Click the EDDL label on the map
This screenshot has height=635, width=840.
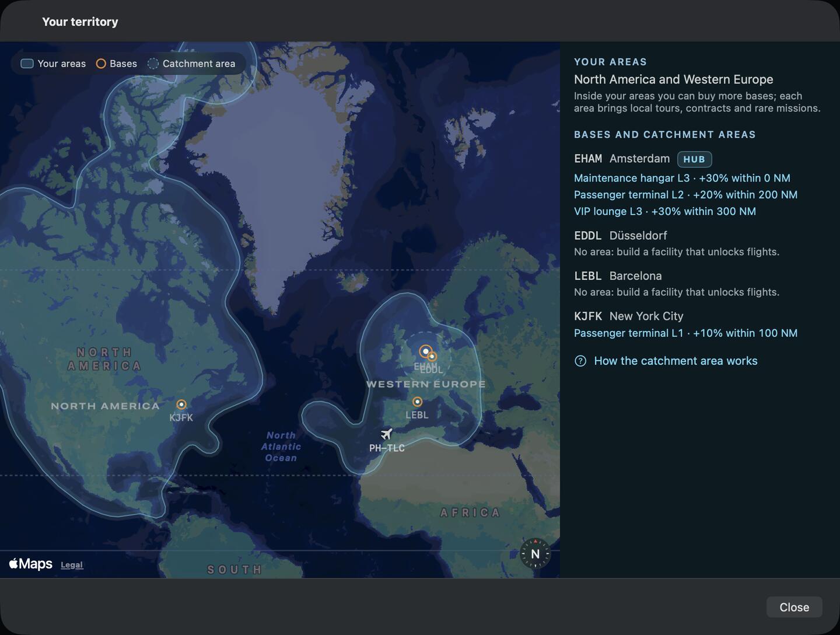click(x=432, y=370)
